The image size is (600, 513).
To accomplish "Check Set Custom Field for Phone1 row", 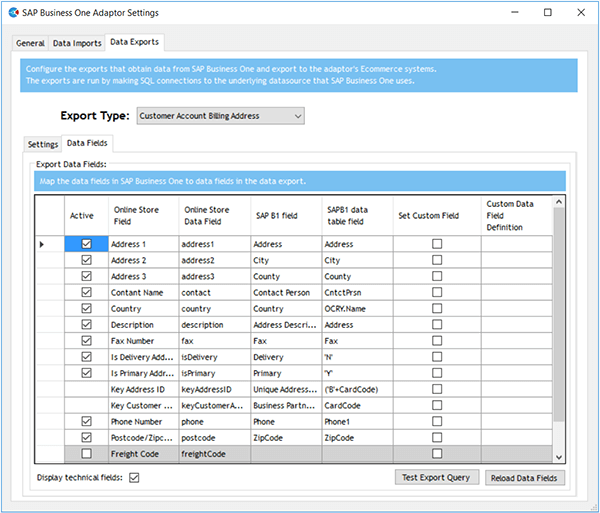I will coord(437,422).
